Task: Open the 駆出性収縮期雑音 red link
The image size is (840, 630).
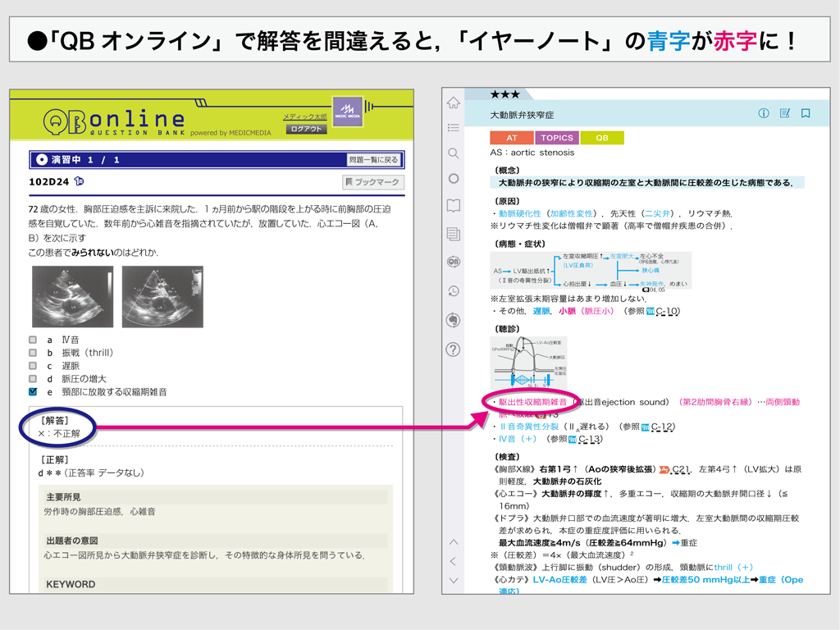Action: (532, 402)
